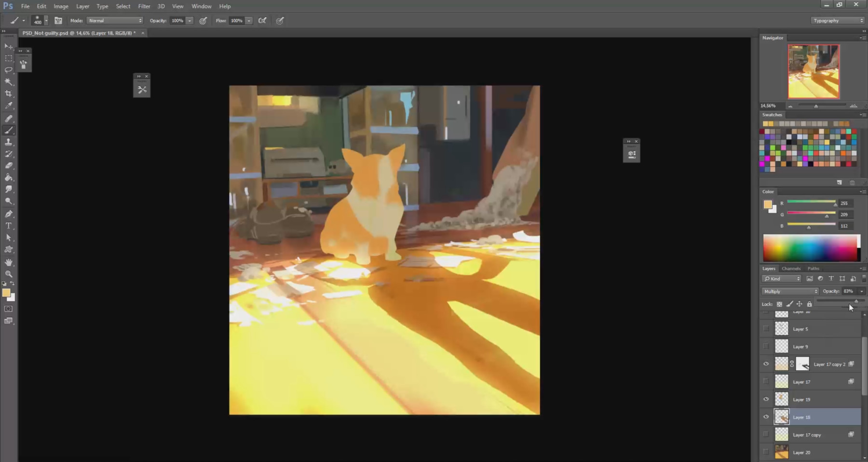Toggle pressure for opacity

point(203,21)
